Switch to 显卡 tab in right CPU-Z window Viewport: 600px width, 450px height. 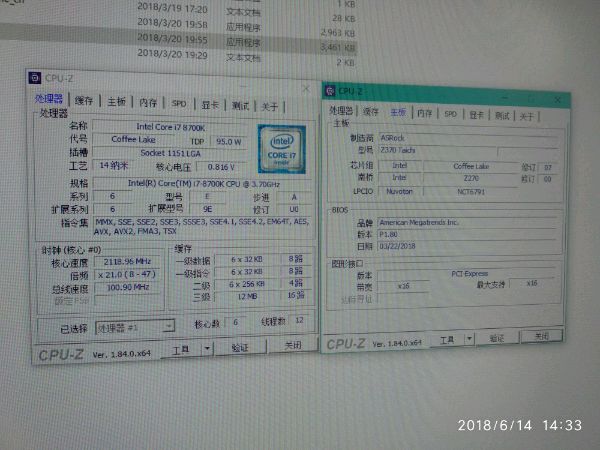tap(476, 115)
